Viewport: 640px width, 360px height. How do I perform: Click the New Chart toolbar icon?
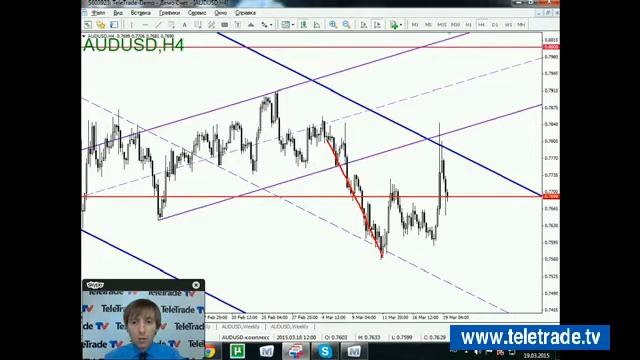click(88, 25)
